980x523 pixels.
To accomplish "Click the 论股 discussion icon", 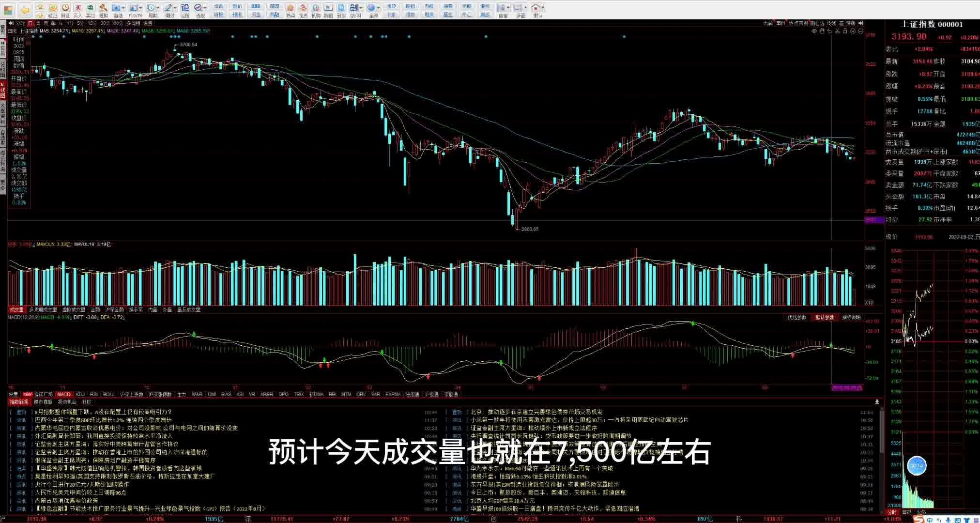I will tap(185, 8).
